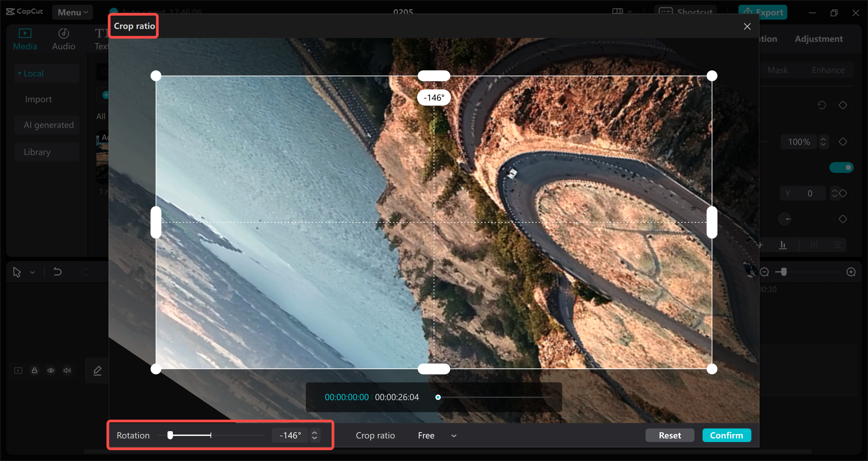Click the zoom-in magnifier above the timeline
868x461 pixels.
851,272
